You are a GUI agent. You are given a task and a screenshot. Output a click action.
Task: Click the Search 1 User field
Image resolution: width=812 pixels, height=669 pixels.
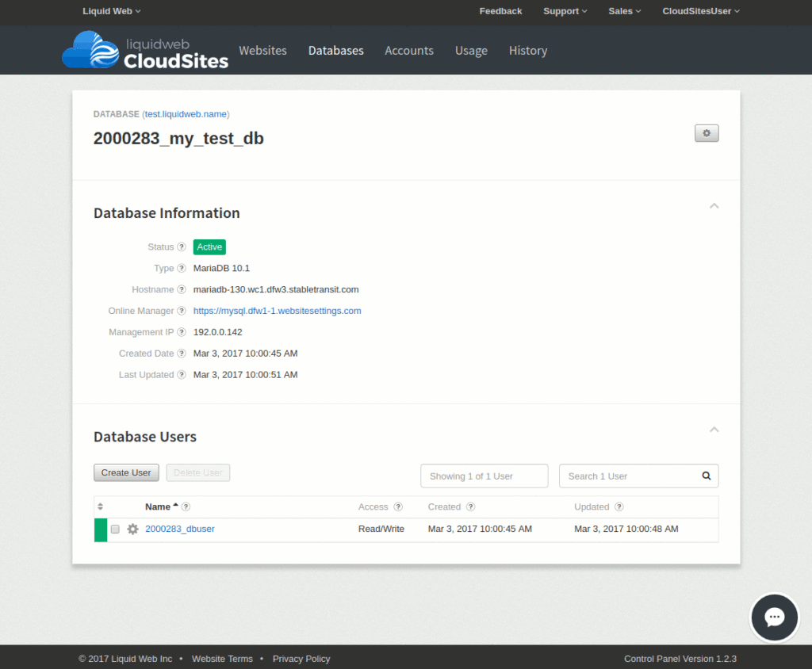pos(638,476)
